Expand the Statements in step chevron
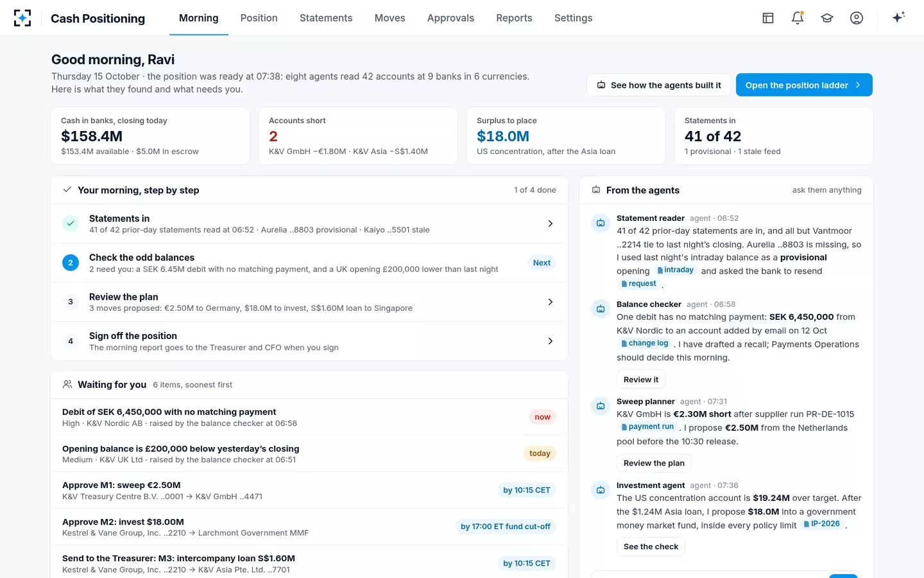The width and height of the screenshot is (924, 578). (550, 223)
